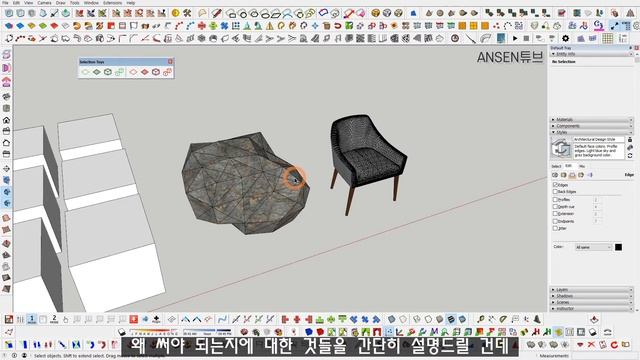
Task: Click the gray stop square toolbar button
Action: coord(527,38)
